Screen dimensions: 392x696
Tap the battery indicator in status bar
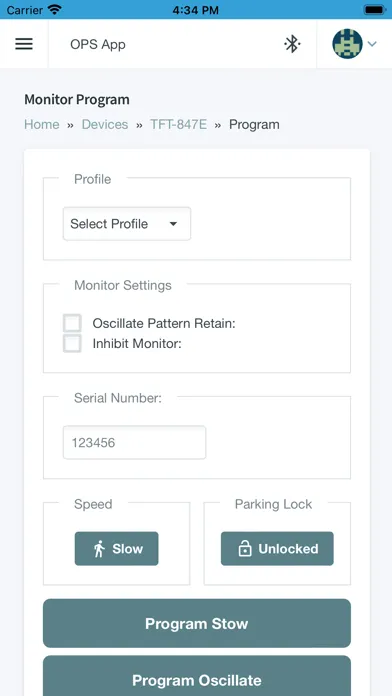click(375, 9)
